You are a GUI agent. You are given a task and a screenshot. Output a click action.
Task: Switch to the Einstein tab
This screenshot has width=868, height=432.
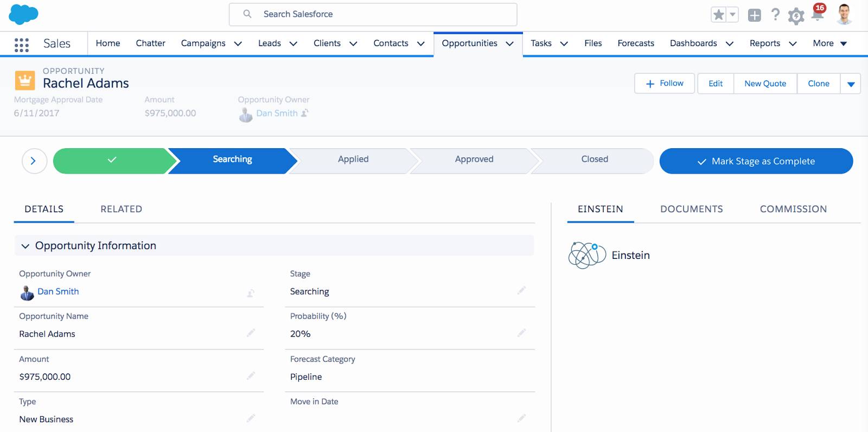[x=600, y=209]
